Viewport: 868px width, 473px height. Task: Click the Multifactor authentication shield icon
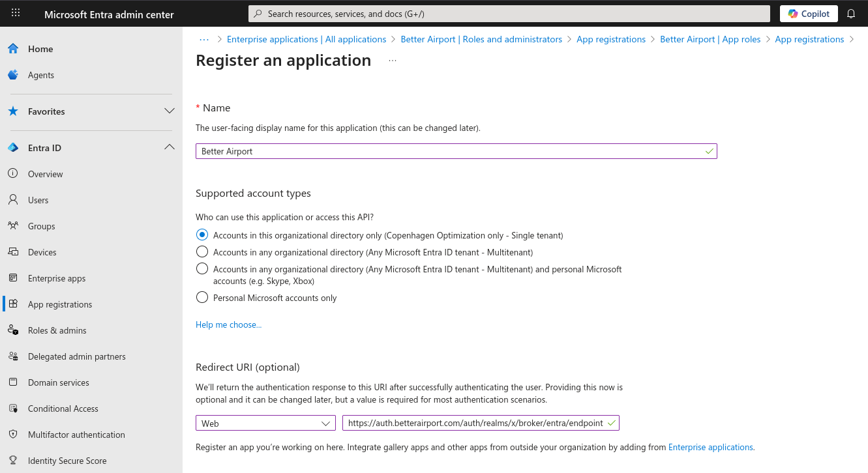click(x=13, y=435)
